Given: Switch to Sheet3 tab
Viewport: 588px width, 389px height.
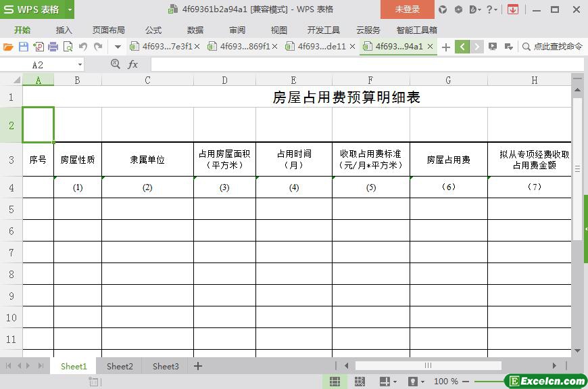Looking at the screenshot, I should 166,366.
